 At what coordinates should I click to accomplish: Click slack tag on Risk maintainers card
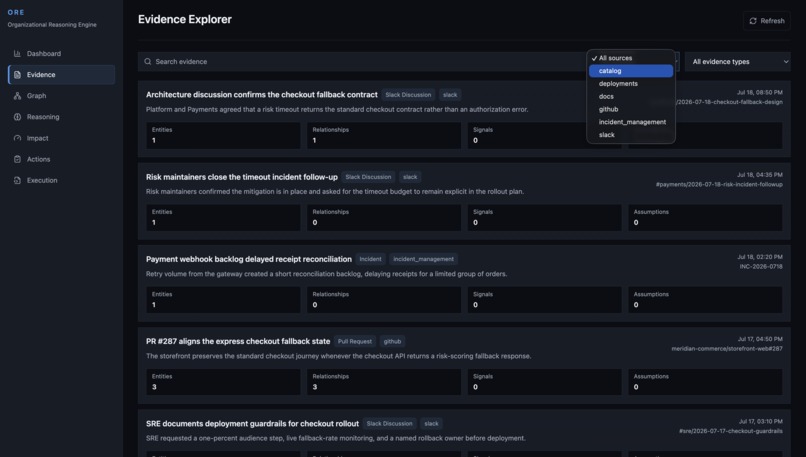[410, 177]
